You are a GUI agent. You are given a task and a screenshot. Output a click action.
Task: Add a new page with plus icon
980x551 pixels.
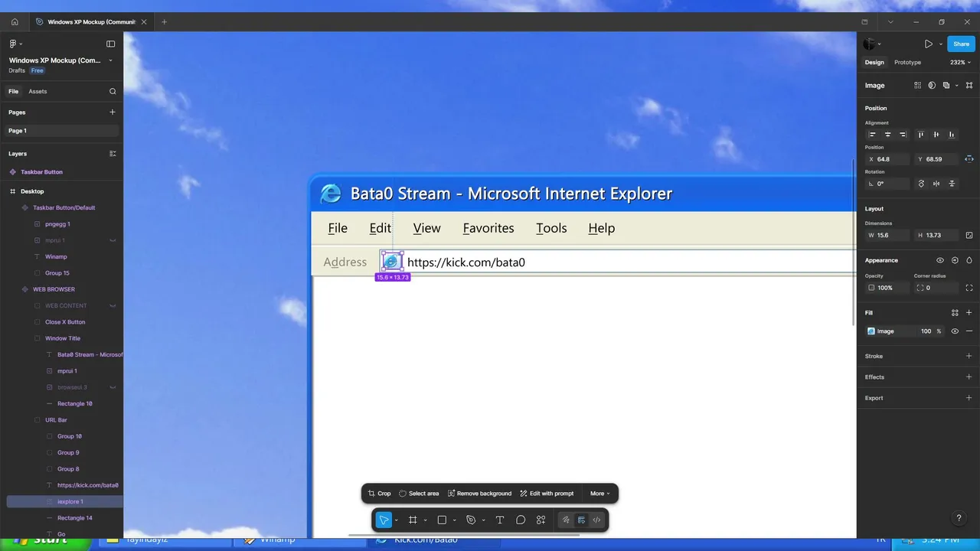[113, 112]
